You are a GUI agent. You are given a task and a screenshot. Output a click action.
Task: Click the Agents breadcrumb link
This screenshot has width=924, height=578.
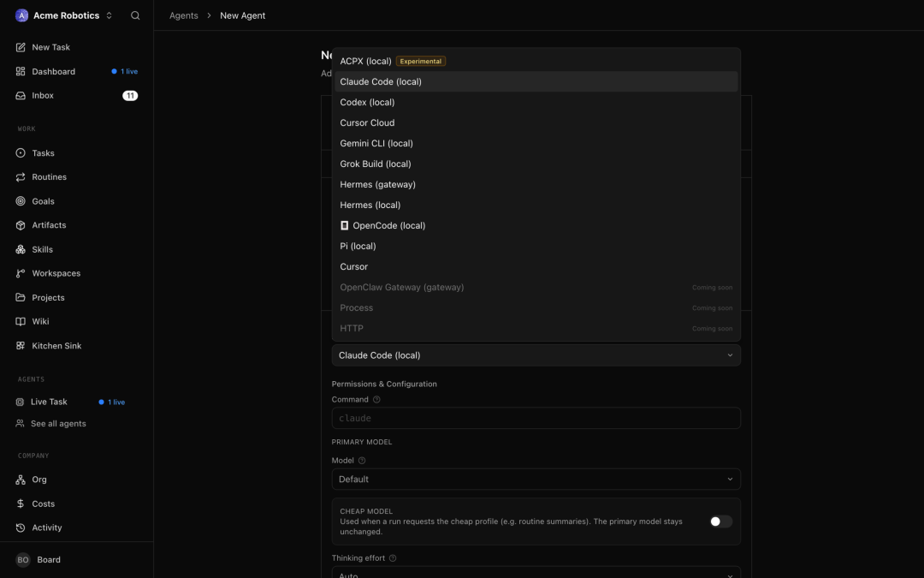(x=184, y=15)
